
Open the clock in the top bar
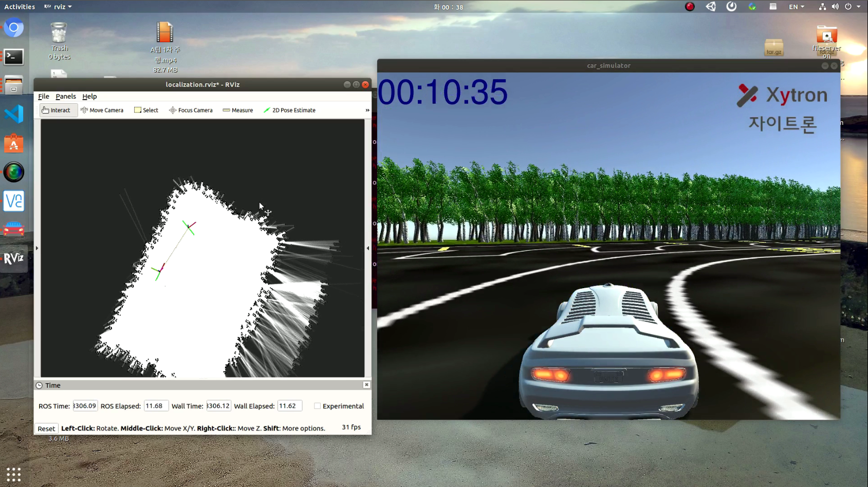click(x=448, y=7)
